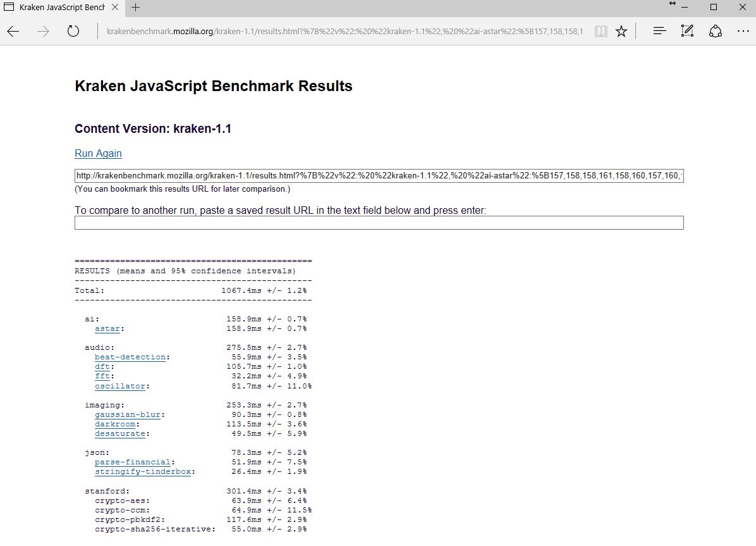Click the imaging: category label

(x=105, y=405)
